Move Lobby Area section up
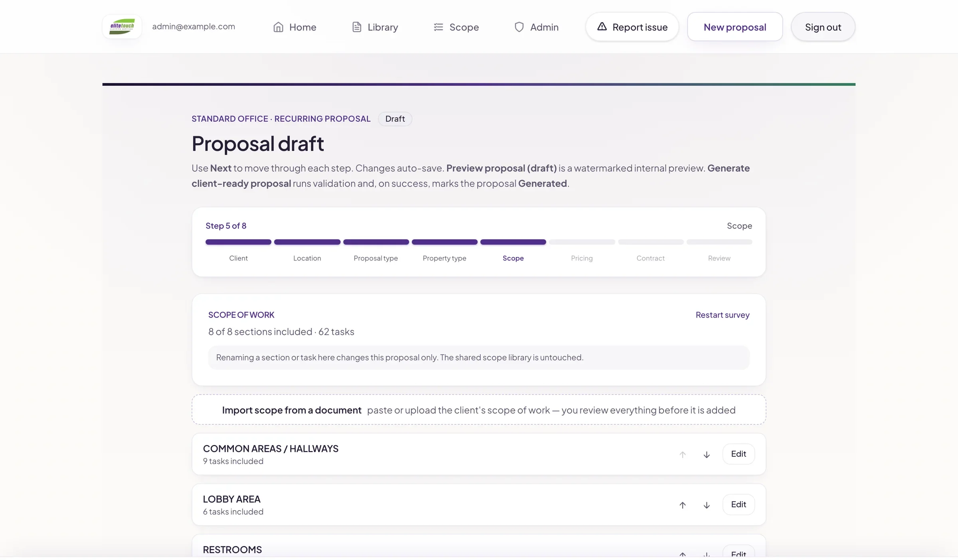Viewport: 958px width, 560px height. [683, 505]
